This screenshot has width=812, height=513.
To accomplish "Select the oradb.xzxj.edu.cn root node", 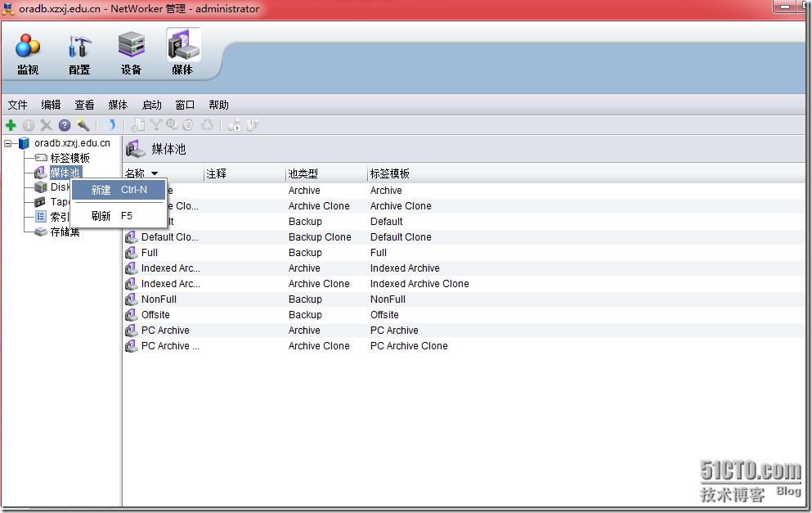I will (73, 143).
